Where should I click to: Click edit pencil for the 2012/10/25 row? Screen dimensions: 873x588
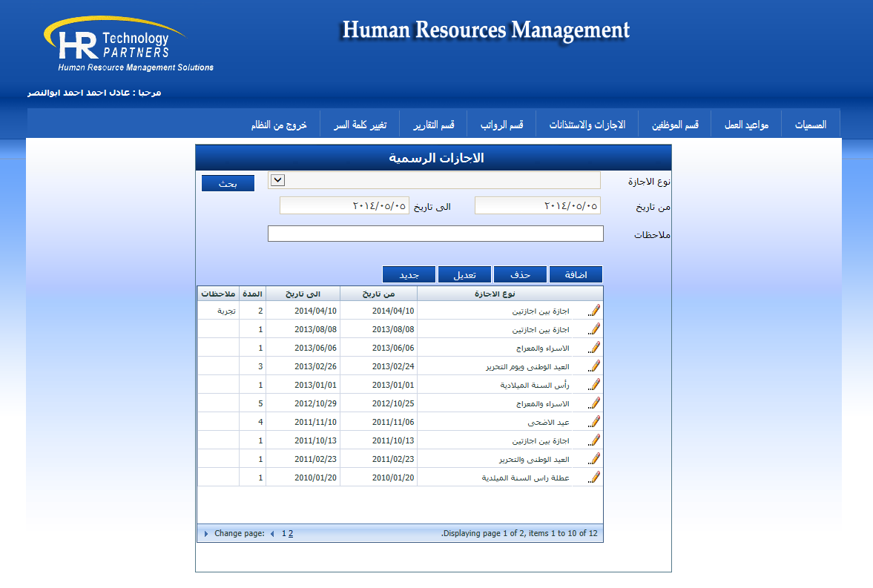coord(594,403)
